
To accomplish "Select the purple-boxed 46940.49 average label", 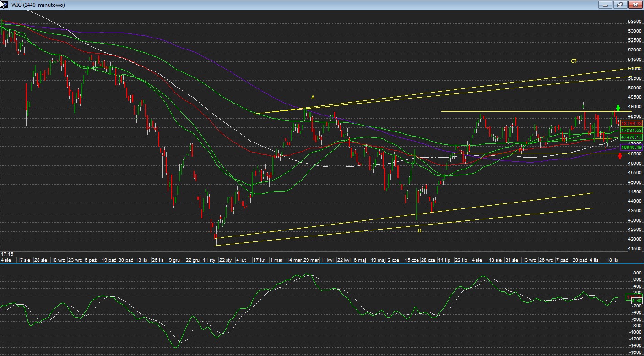I will click(632, 148).
